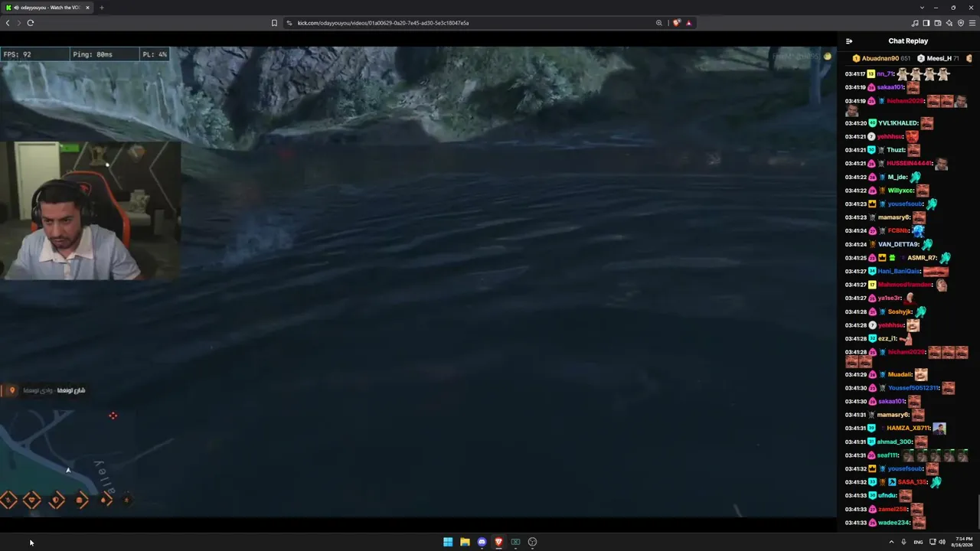Open chat user seaf111's profile
Image resolution: width=980 pixels, height=551 pixels.
(x=887, y=455)
